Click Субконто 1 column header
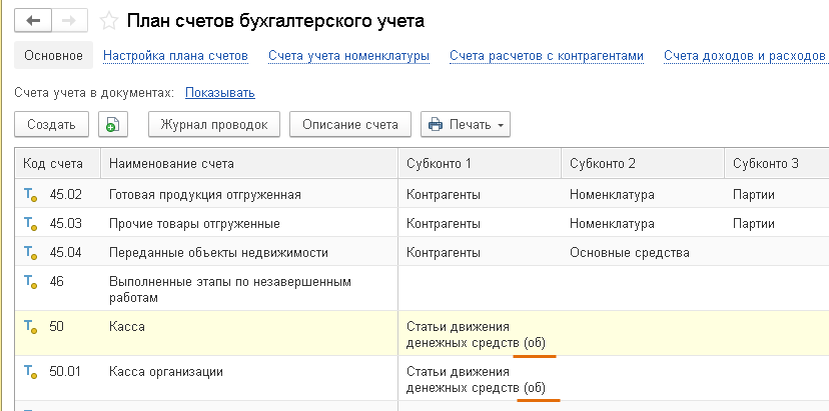This screenshot has height=411, width=829. [480, 163]
